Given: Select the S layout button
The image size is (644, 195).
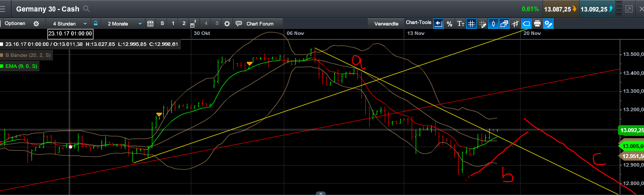Looking at the screenshot, I should click(162, 23).
